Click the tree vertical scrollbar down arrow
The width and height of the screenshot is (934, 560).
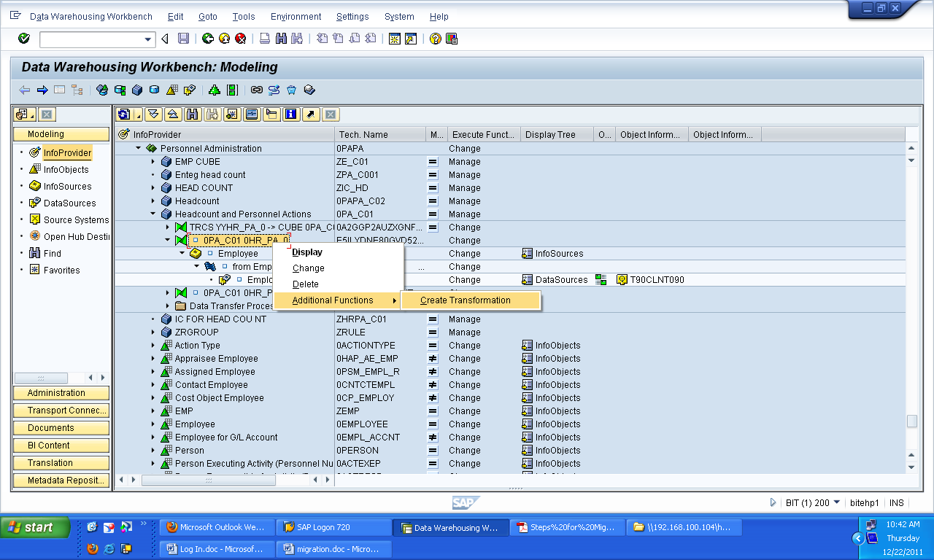point(911,467)
